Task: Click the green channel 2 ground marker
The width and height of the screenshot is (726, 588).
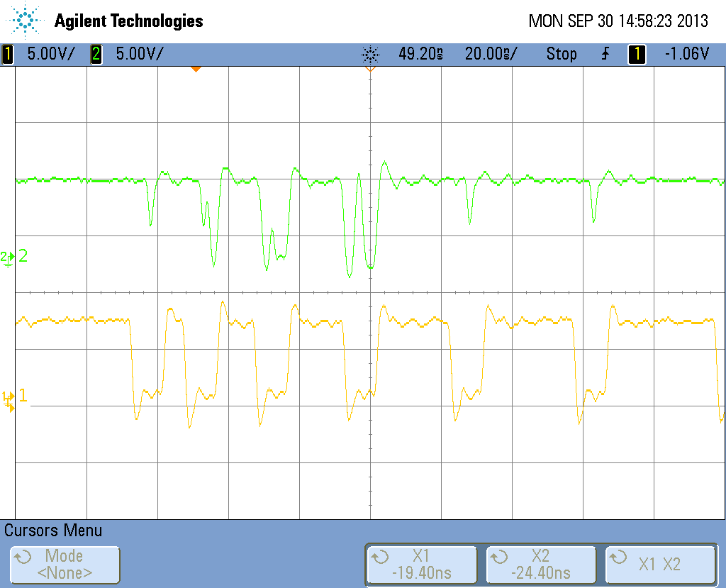Action: coord(8,257)
